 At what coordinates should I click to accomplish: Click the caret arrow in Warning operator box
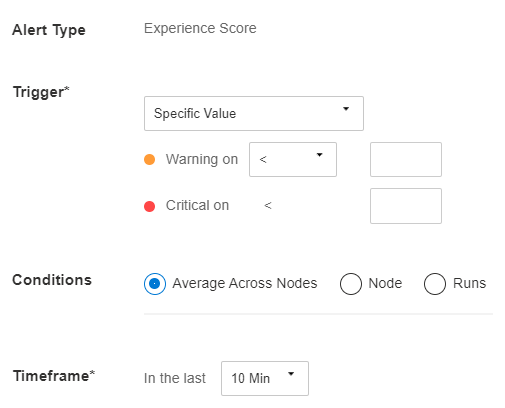[x=319, y=155]
